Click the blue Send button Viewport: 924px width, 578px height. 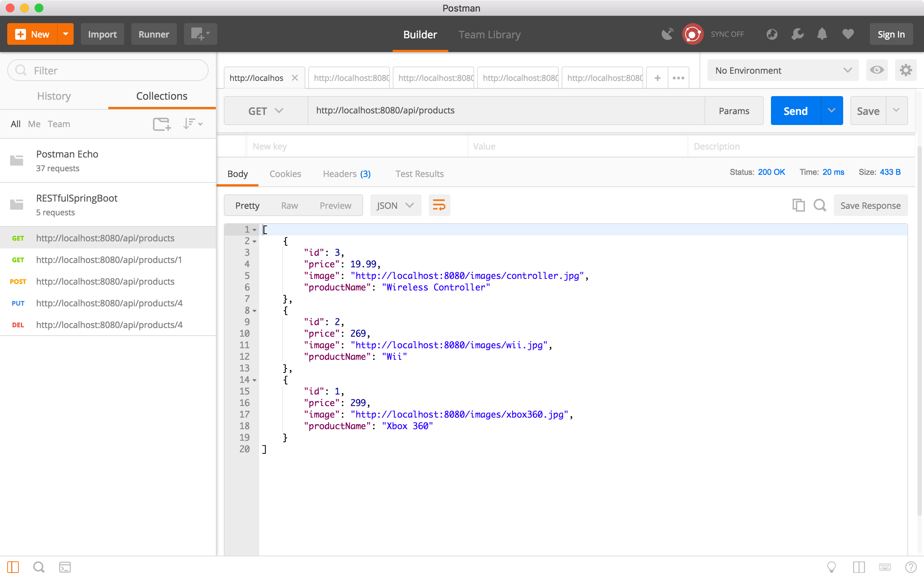(x=796, y=111)
